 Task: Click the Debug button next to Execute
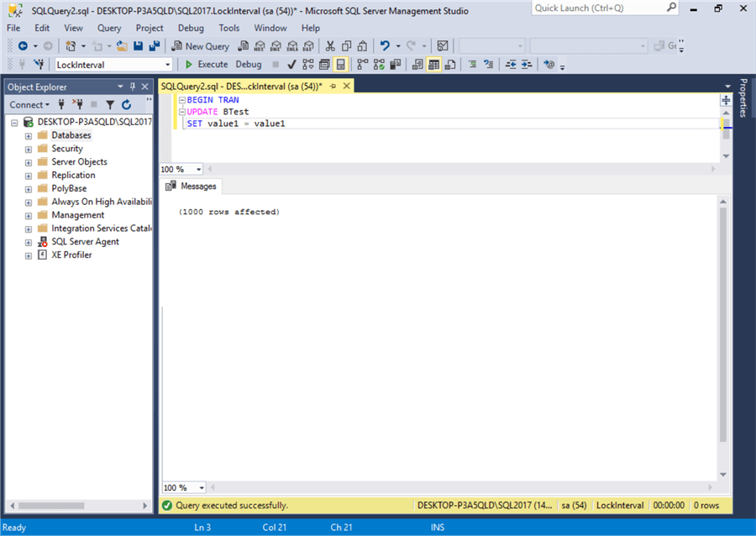[249, 64]
